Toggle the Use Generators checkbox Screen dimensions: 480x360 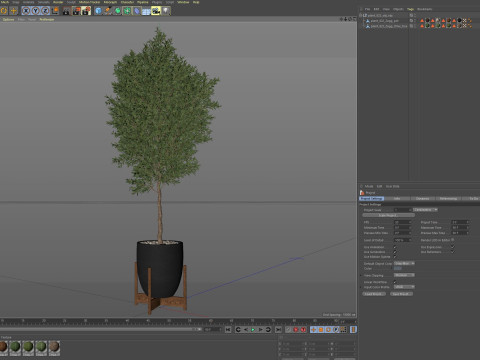[395, 252]
